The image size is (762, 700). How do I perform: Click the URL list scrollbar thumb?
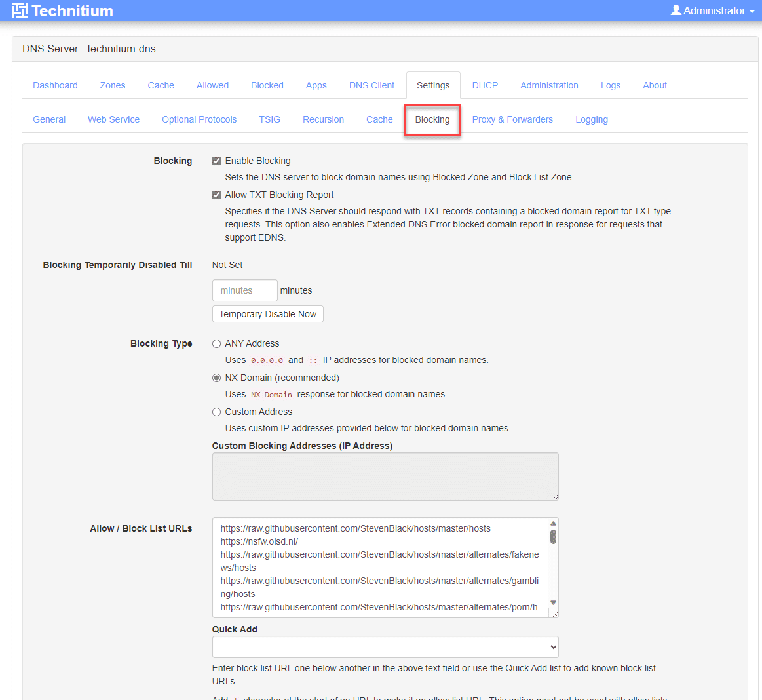pyautogui.click(x=553, y=537)
